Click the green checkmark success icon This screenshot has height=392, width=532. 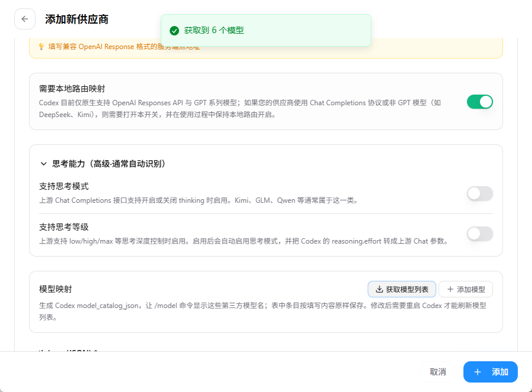tap(174, 31)
